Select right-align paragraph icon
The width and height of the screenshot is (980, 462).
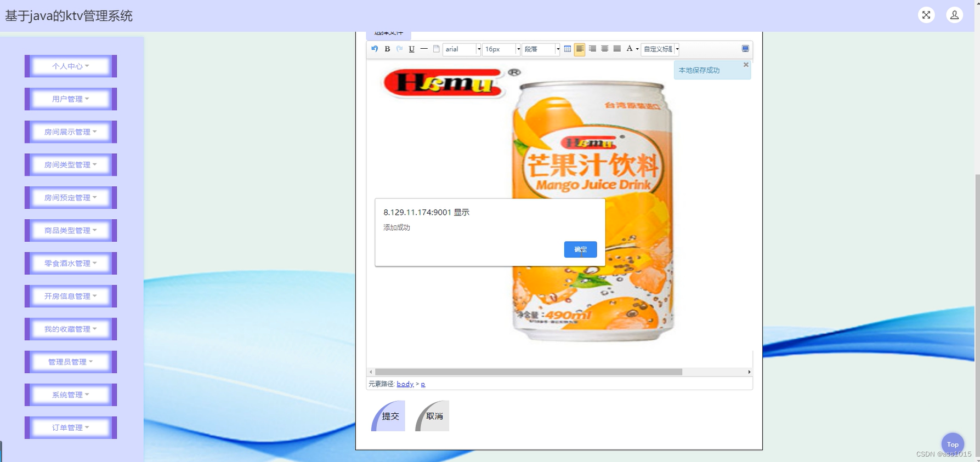(x=592, y=49)
